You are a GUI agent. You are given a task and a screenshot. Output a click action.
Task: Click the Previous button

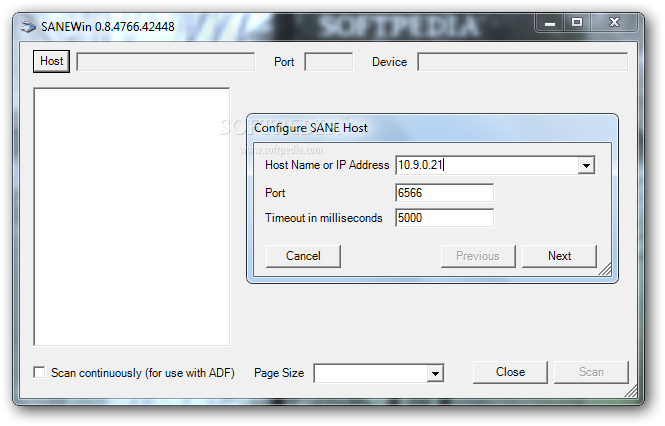coord(478,256)
